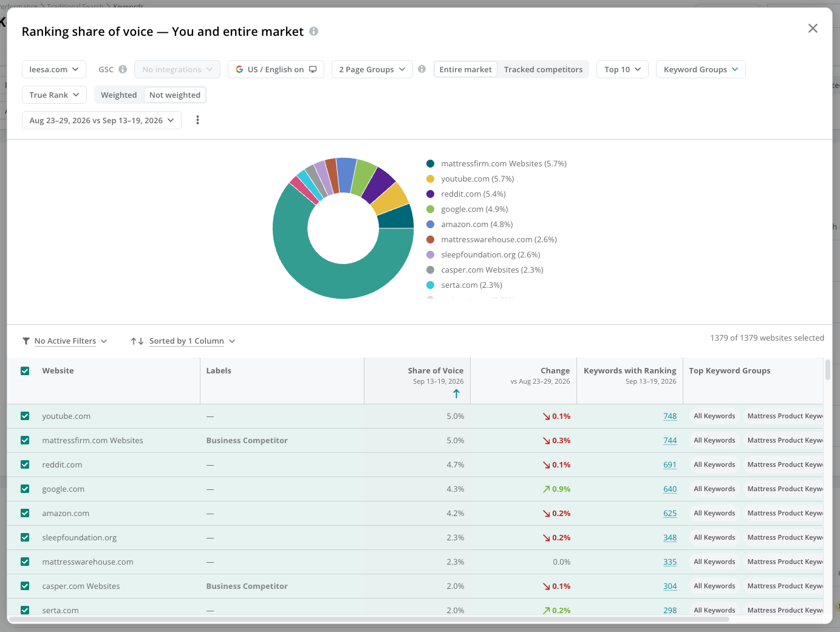This screenshot has height=632, width=840.
Task: Click amazon.com legend blue dot
Action: [x=430, y=224]
